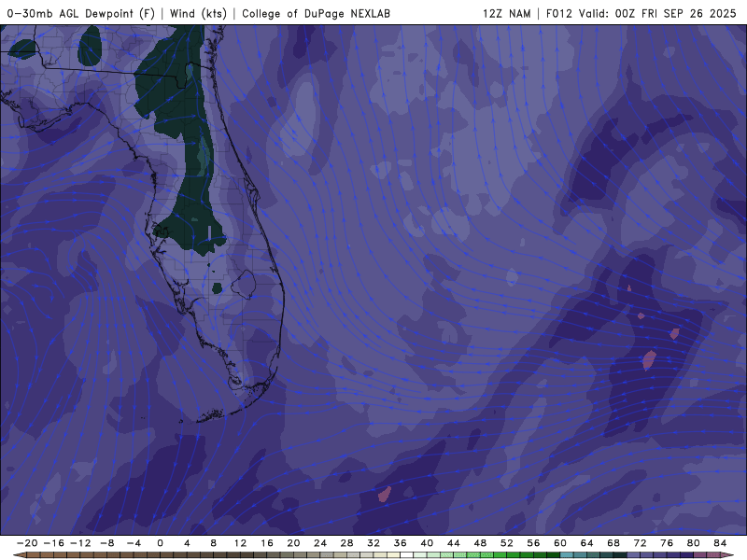Click the -12 legend value
The height and width of the screenshot is (560, 747).
80,543
